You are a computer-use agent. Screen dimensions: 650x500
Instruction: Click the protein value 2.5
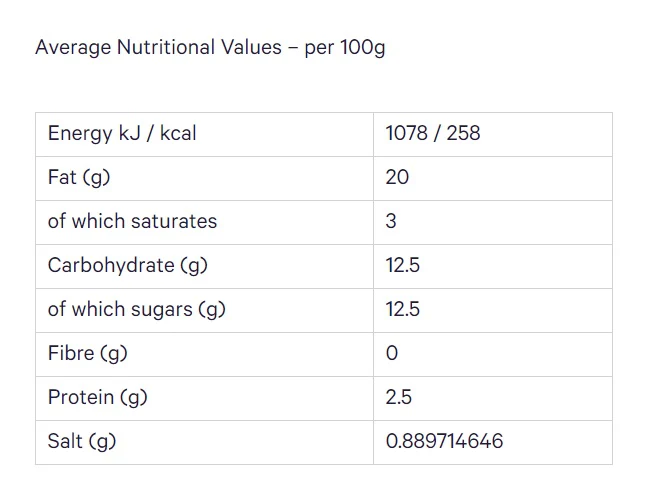pyautogui.click(x=398, y=397)
